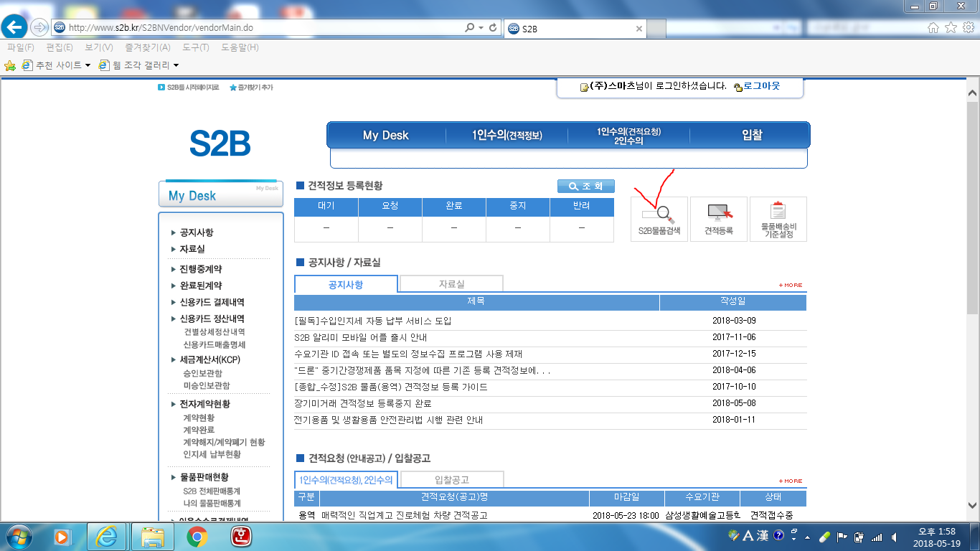
Task: Select My Desk top navigation tab
Action: pos(386,135)
